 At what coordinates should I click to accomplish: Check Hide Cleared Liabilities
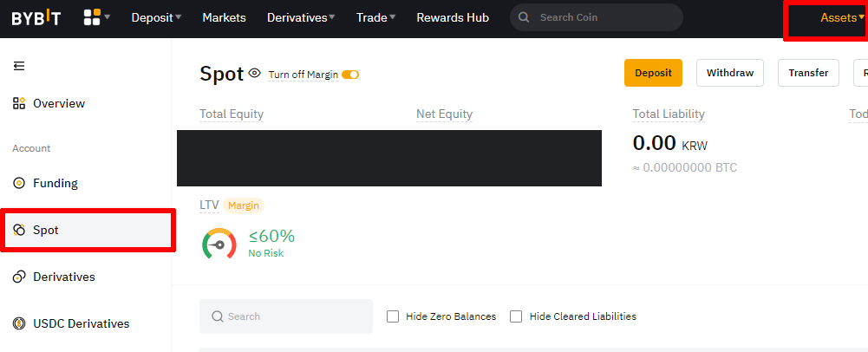coord(517,316)
